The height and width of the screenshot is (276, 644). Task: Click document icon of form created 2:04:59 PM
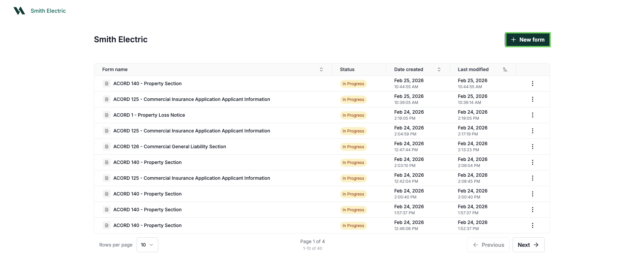click(x=107, y=131)
